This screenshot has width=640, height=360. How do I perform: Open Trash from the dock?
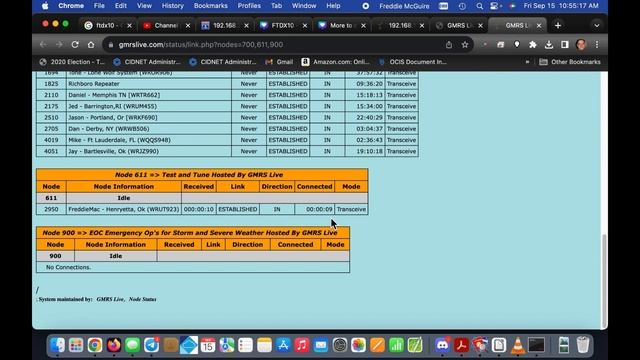click(583, 345)
